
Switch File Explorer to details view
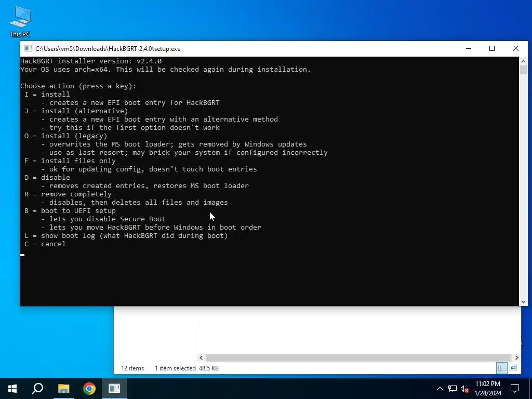(502, 368)
